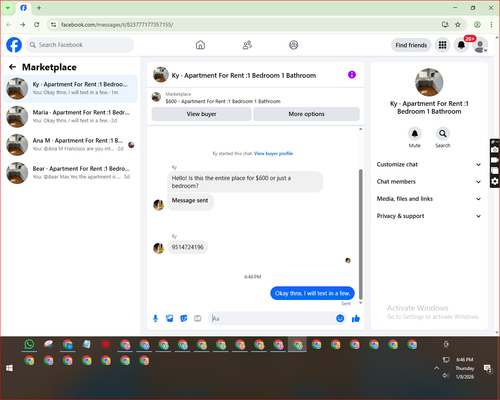Open site information icon in address bar

[x=53, y=24]
